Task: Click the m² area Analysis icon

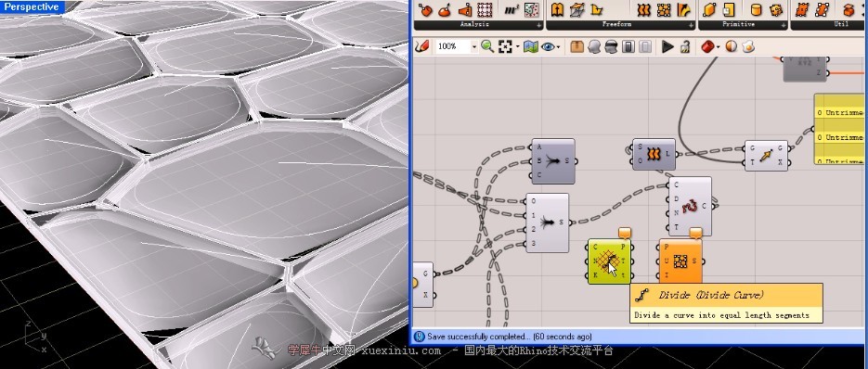Action: 512,9
